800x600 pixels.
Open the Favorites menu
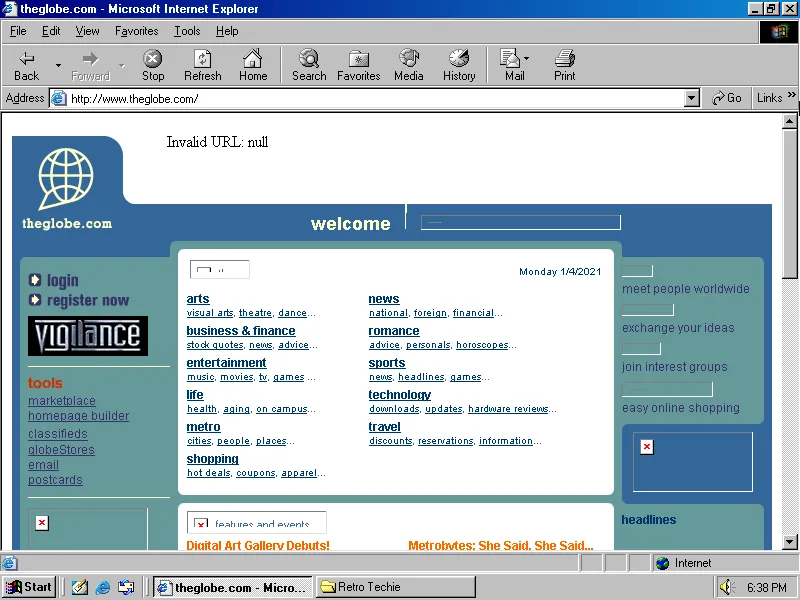(x=136, y=31)
